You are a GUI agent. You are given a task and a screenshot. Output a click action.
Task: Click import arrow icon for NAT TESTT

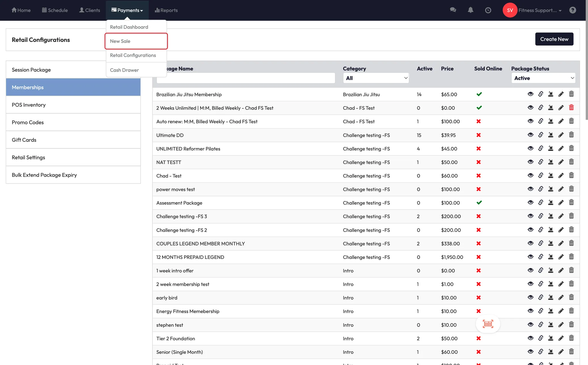pyautogui.click(x=551, y=162)
